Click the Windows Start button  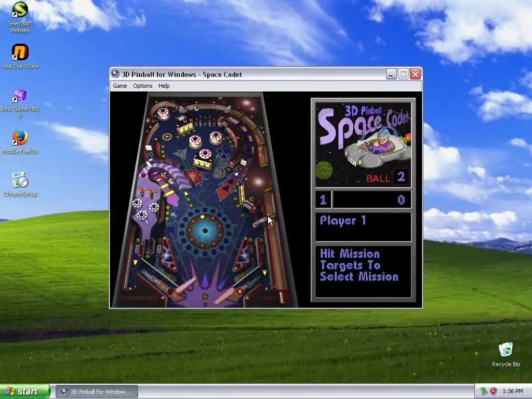click(25, 391)
